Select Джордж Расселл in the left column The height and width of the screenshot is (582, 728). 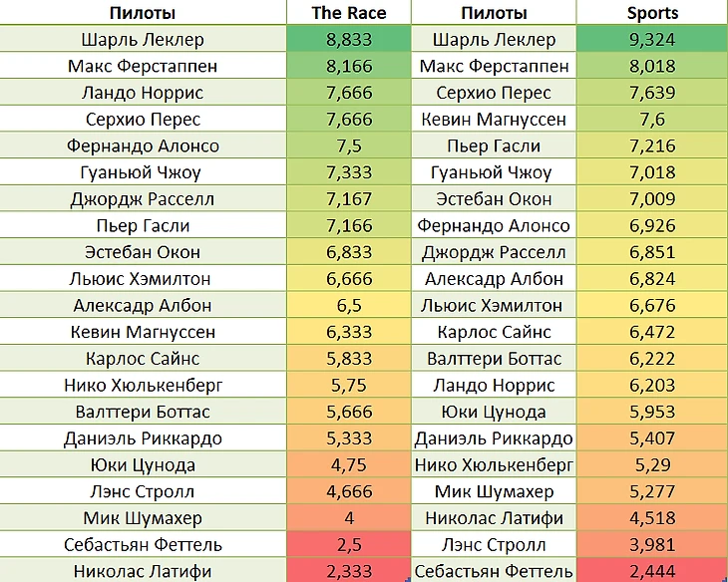[144, 199]
